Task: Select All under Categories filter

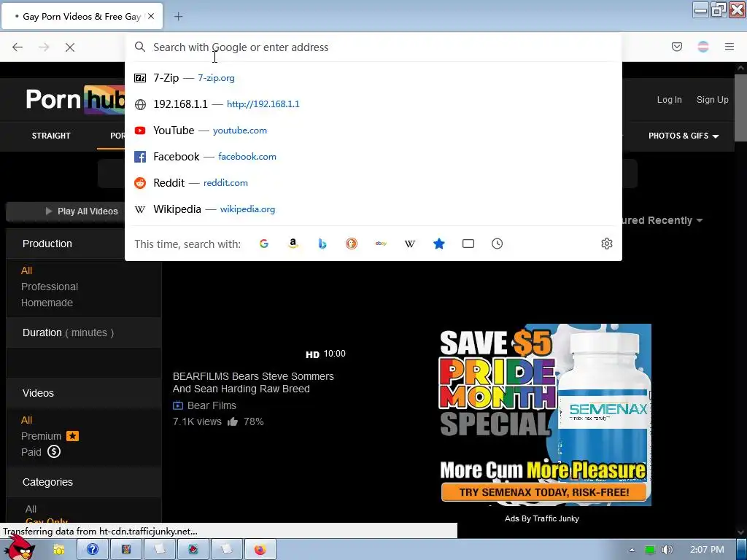Action: [x=31, y=509]
